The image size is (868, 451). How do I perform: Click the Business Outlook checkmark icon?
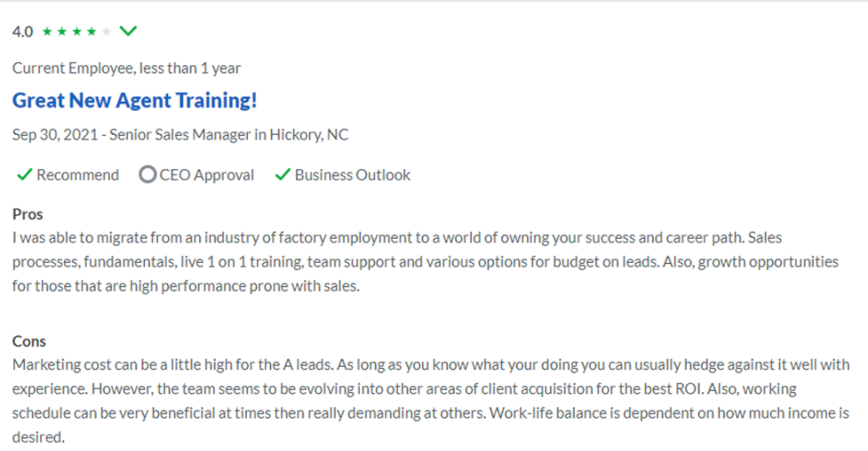pos(283,175)
